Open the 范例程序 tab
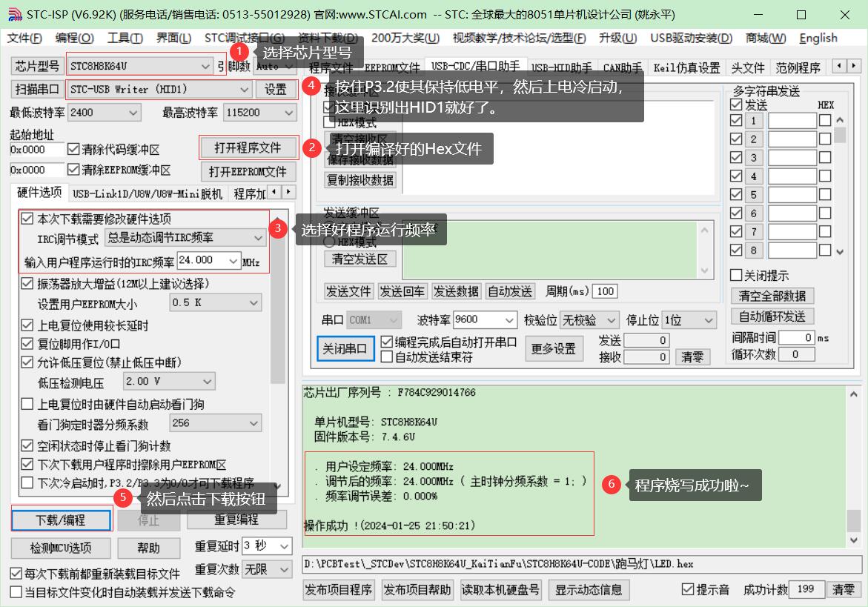The width and height of the screenshot is (868, 607). pyautogui.click(x=798, y=68)
